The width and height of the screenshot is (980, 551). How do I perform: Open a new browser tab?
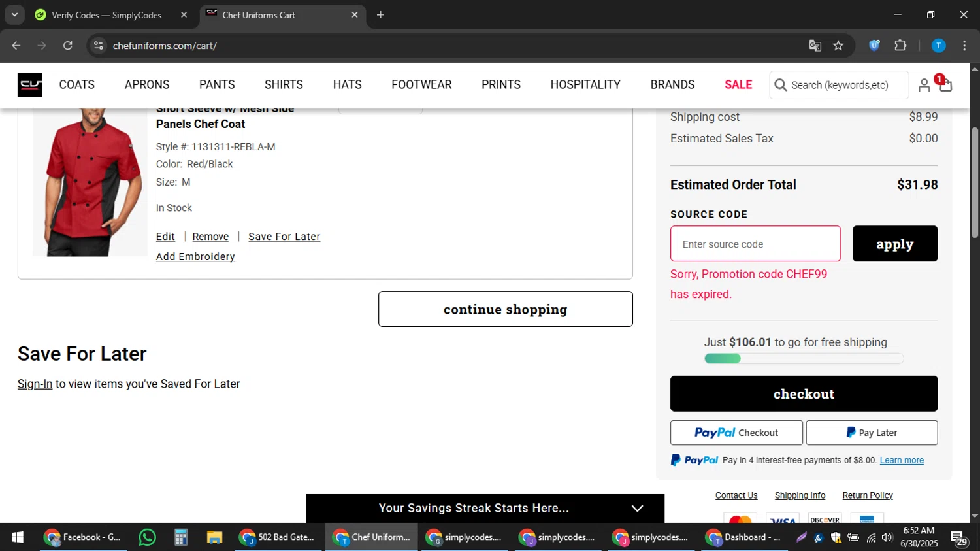point(380,15)
